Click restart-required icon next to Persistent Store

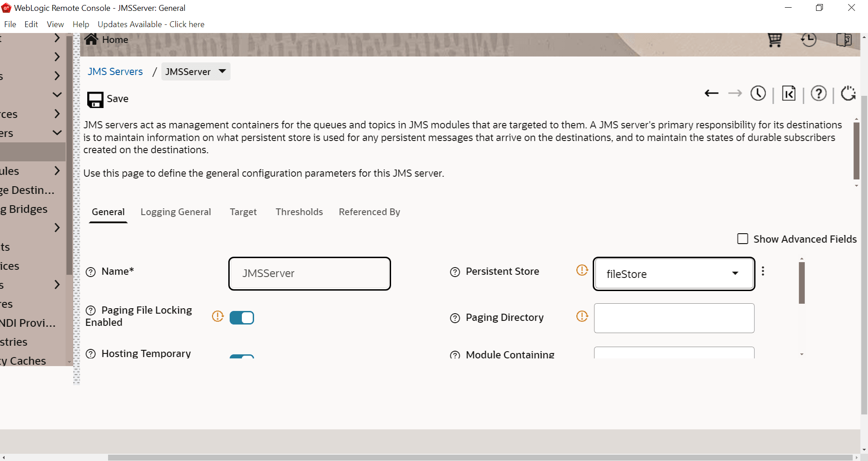[582, 270]
